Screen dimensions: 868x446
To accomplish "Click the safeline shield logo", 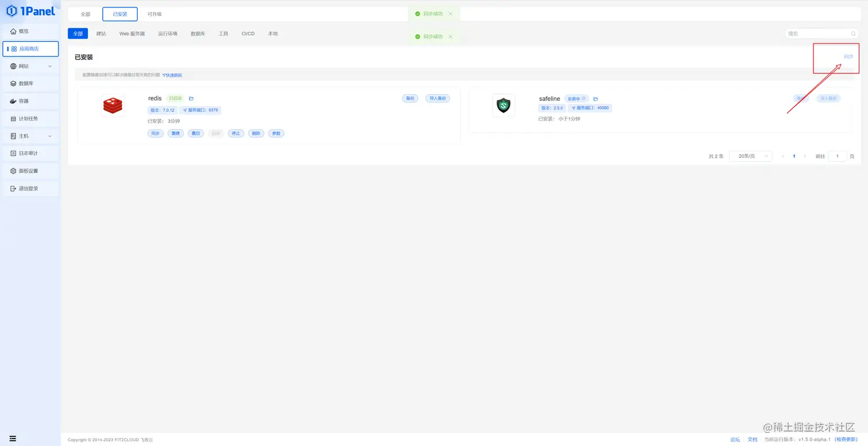I will pos(503,106).
